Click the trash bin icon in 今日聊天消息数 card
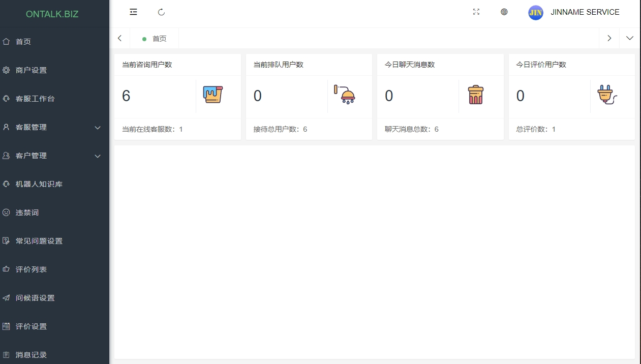Screen dimensions: 641x364 point(476,95)
